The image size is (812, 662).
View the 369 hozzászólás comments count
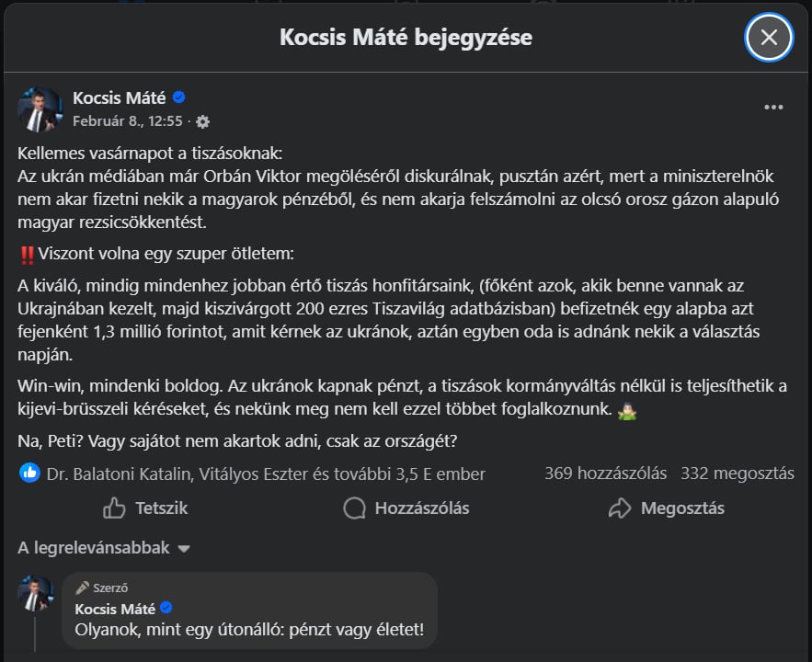[x=605, y=474]
